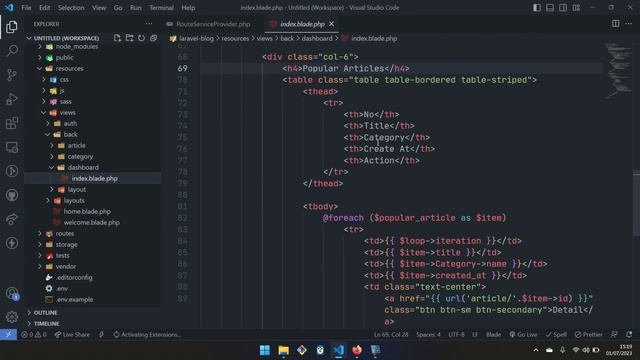This screenshot has height=360, width=640.
Task: Click the code minimap
Action: click(618, 70)
